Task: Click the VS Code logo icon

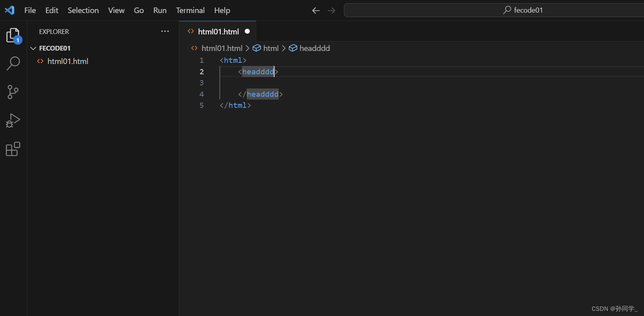Action: coord(9,10)
